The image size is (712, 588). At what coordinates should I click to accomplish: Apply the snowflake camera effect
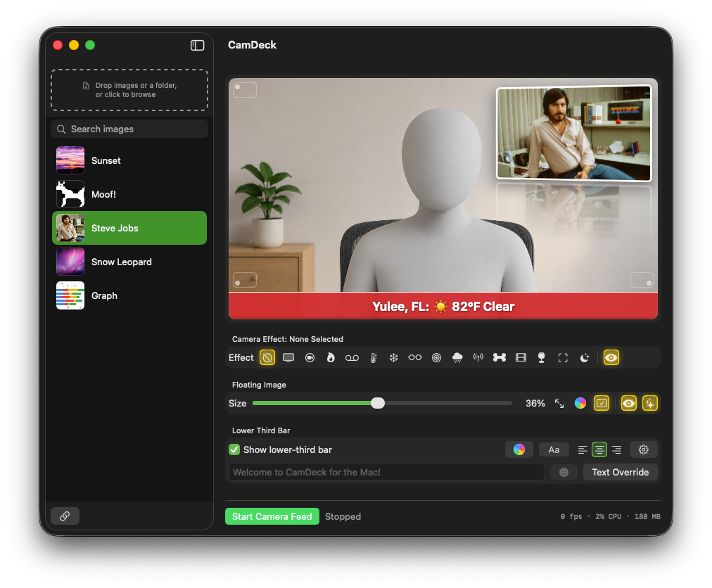[394, 358]
